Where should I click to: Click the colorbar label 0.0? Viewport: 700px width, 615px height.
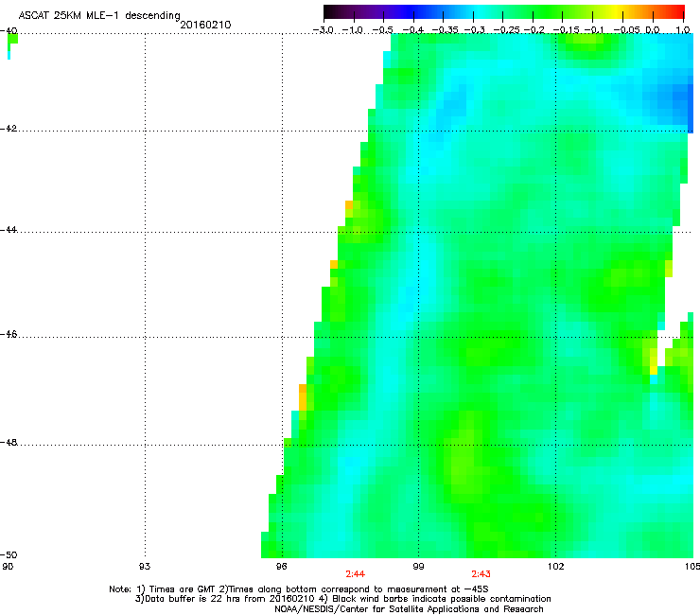pyautogui.click(x=653, y=30)
